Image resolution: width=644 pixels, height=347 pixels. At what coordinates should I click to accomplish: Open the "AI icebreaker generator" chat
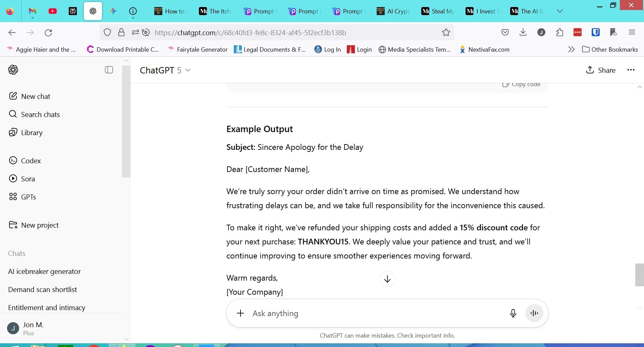(44, 271)
